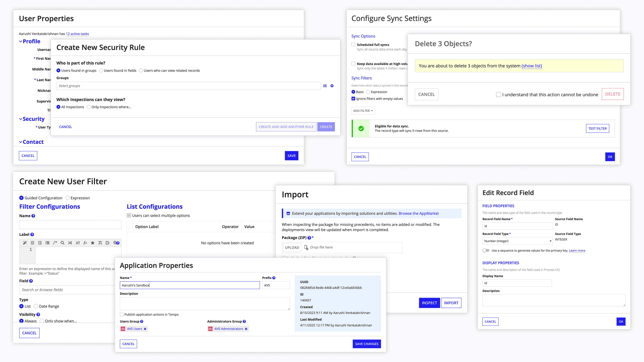Click the globe icon in expression toolbar
This screenshot has width=644, height=362.
(x=115, y=243)
